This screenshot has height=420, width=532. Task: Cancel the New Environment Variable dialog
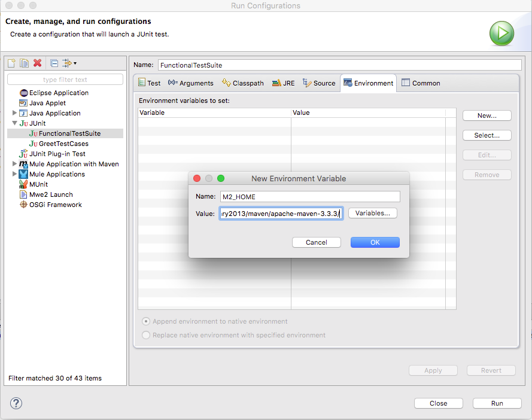click(316, 242)
